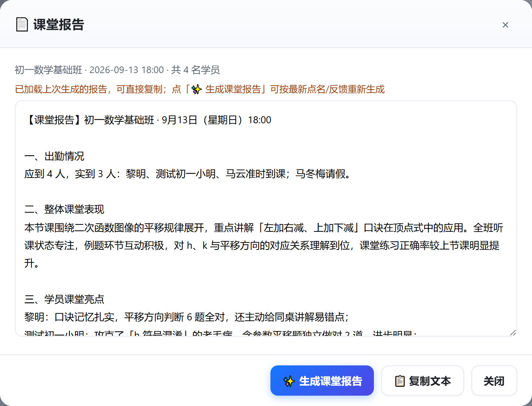Click the line 黎明：口诀记忆扎实
The height and width of the screenshot is (406, 532).
coord(187,317)
